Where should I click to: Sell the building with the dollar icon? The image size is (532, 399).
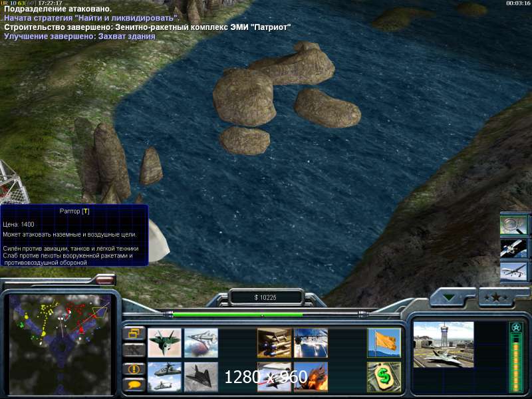[x=384, y=376]
